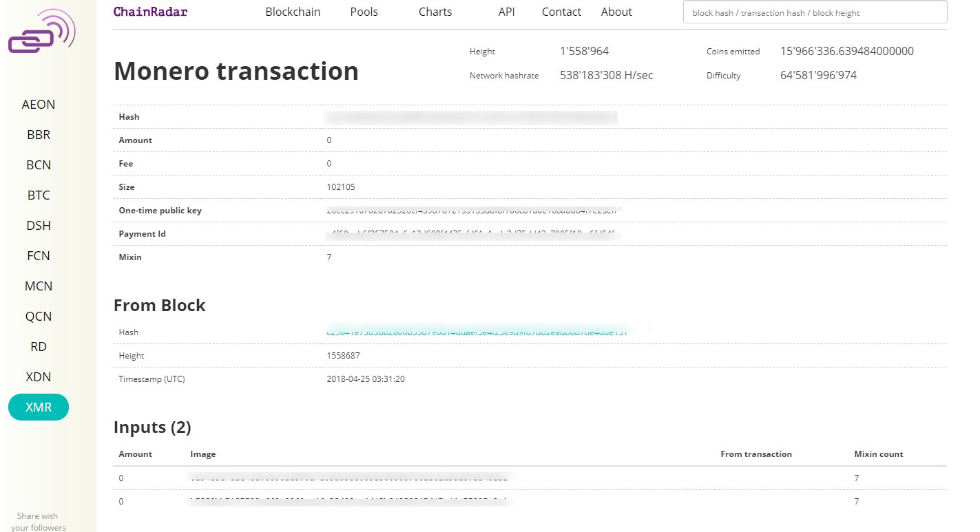This screenshot has width=980, height=532.
Task: Select BTC in the coin sidebar
Action: coord(39,195)
